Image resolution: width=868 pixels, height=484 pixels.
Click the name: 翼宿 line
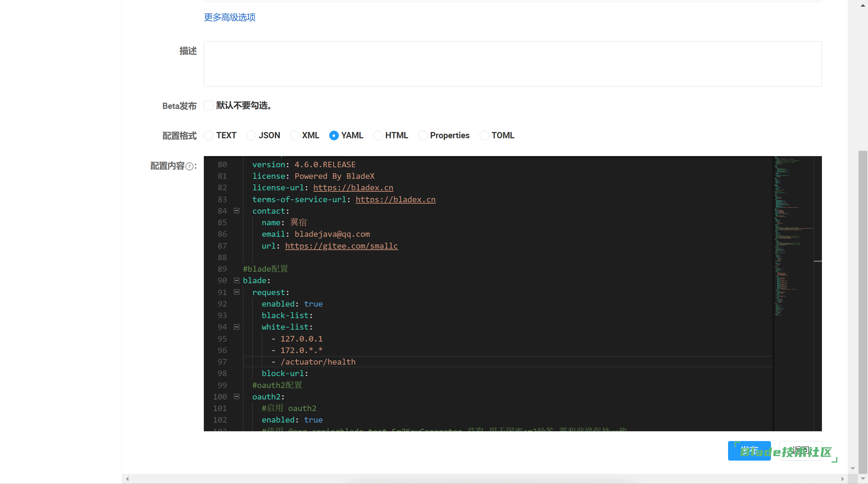[x=284, y=222]
